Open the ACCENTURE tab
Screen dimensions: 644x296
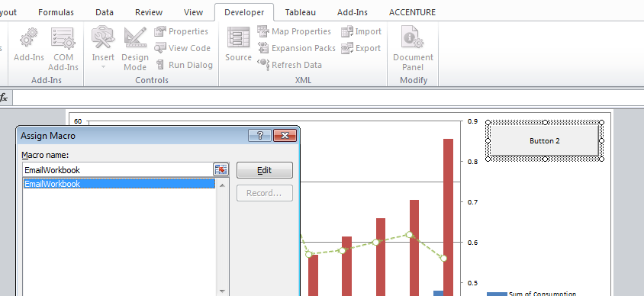point(412,12)
